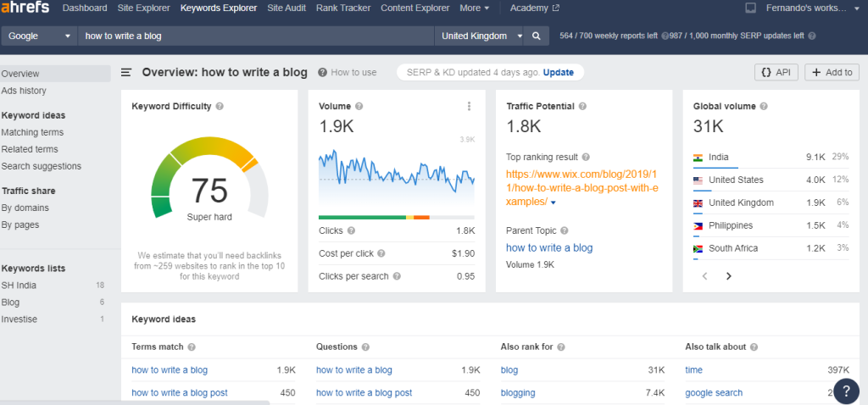
Task: Click the Keyword Difficulty help icon
Action: 220,106
